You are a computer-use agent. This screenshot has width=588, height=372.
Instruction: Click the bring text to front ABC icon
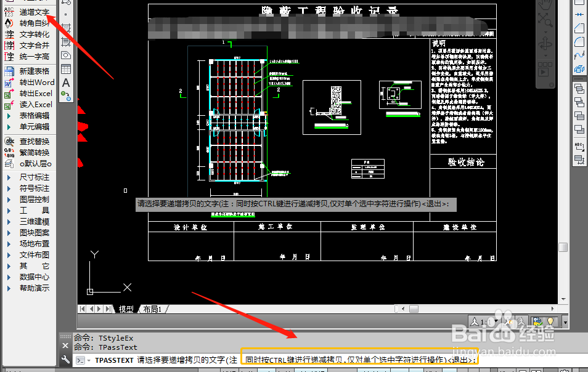tap(579, 147)
